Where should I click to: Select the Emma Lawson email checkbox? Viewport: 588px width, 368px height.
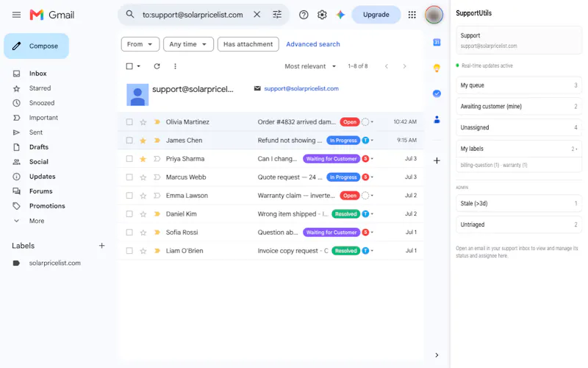(129, 196)
